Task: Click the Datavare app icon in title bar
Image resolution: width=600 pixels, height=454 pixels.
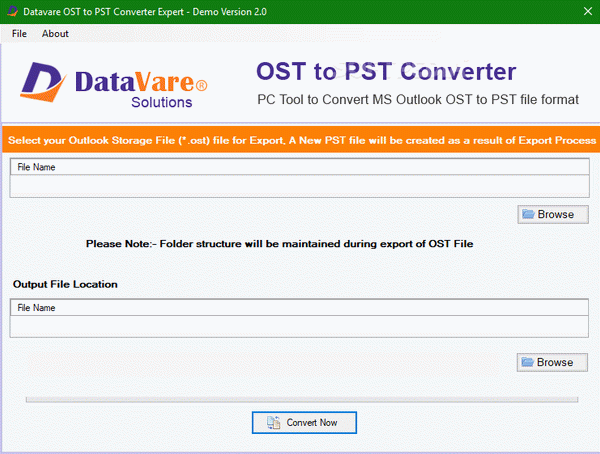Action: coord(13,11)
